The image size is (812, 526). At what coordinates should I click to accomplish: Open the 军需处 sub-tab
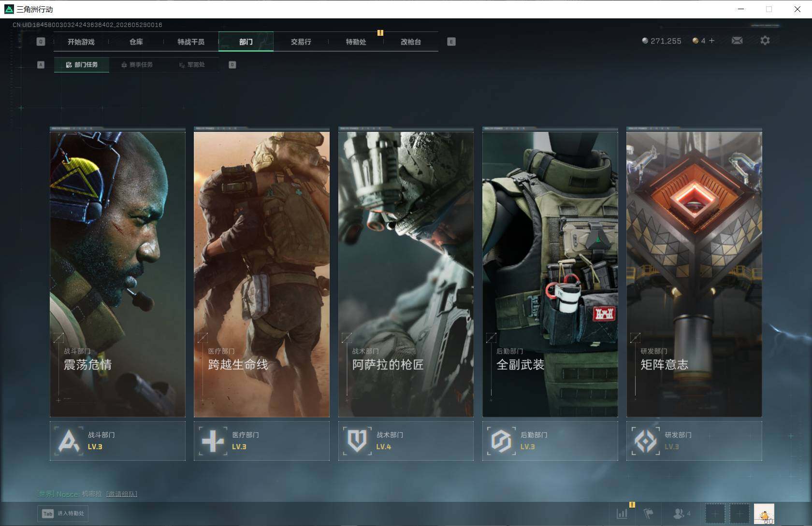[x=192, y=65]
